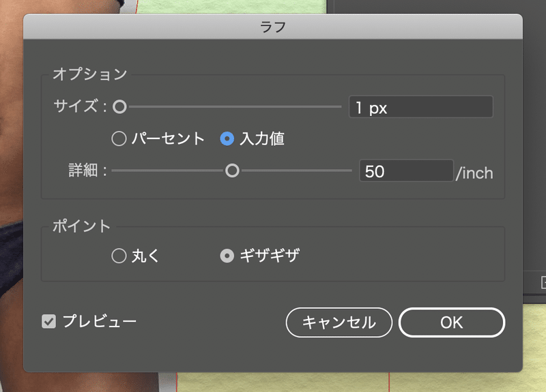The width and height of the screenshot is (546, 392).
Task: Select the パーセント radio button
Action: (x=119, y=138)
